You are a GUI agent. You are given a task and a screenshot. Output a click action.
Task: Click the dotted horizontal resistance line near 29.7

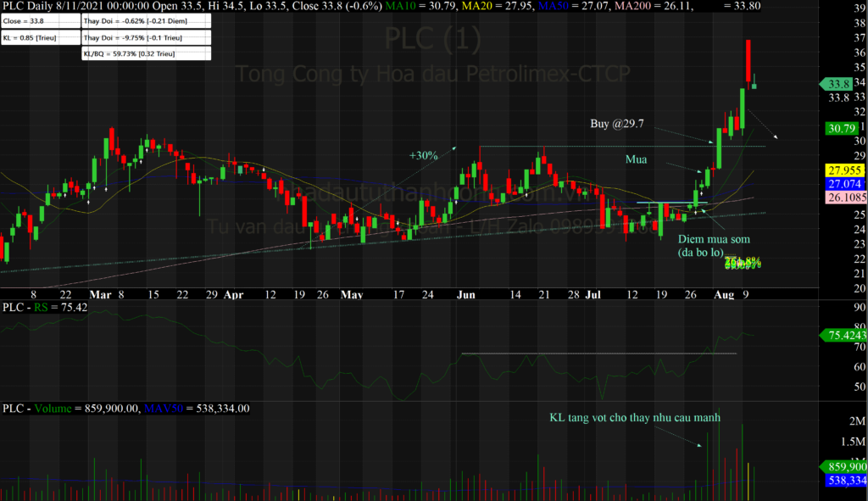click(593, 147)
